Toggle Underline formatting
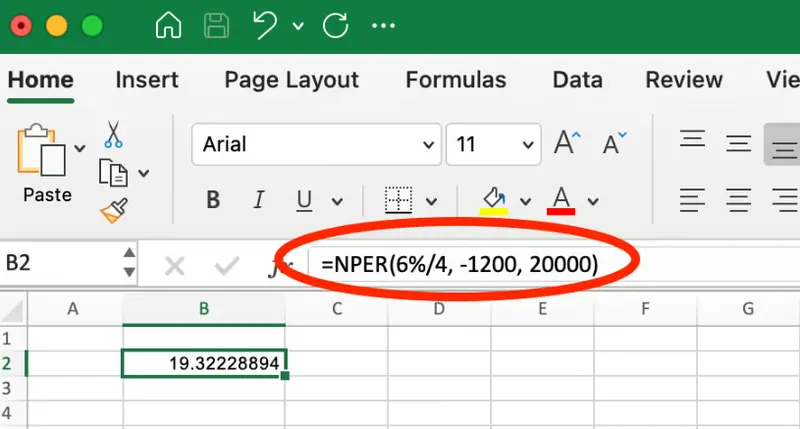The width and height of the screenshot is (800, 429). [302, 200]
